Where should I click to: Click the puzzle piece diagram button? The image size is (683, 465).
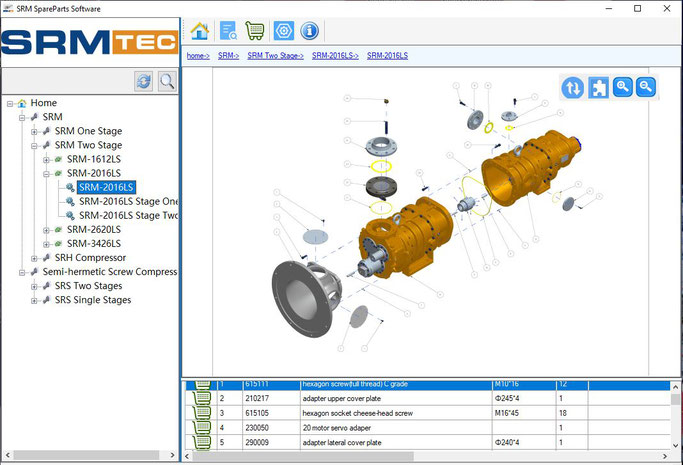[598, 88]
